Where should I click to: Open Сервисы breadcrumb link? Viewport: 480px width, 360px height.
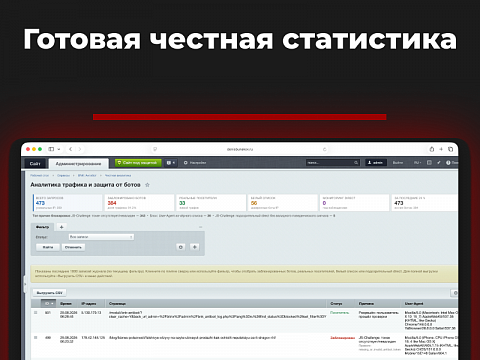coord(63,175)
